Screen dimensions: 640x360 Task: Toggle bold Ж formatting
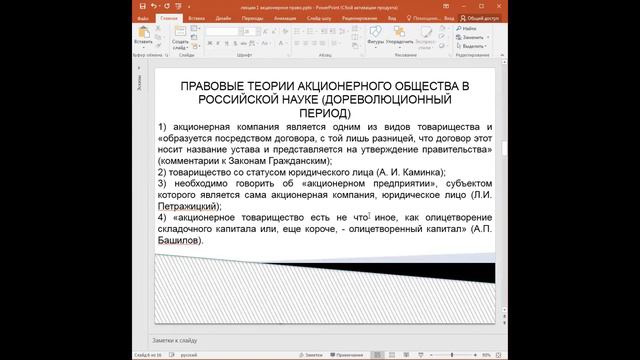[x=210, y=43]
